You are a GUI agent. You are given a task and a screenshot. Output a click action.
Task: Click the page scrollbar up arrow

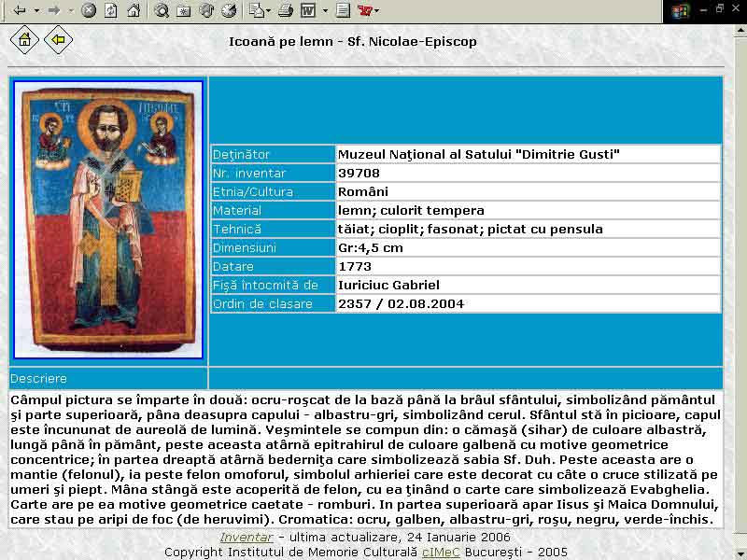pyautogui.click(x=740, y=30)
